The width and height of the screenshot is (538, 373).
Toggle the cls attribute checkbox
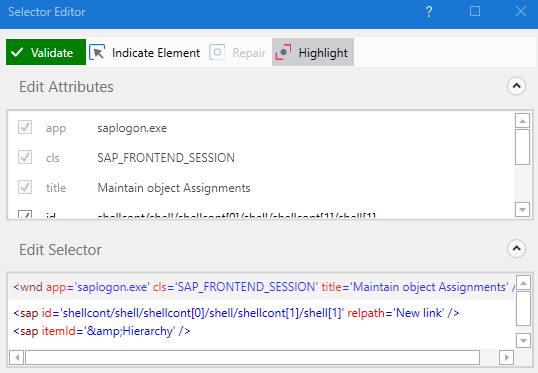25,157
